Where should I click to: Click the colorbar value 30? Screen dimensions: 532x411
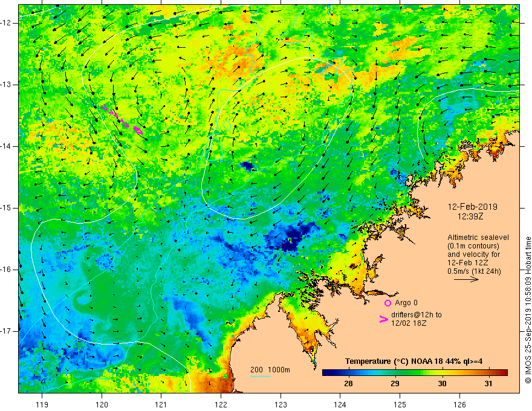click(x=442, y=384)
